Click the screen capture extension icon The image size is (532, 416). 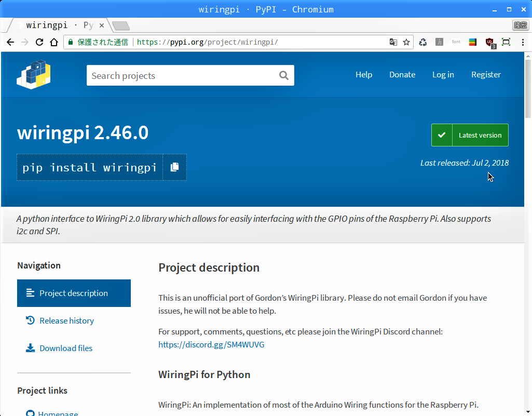point(506,42)
